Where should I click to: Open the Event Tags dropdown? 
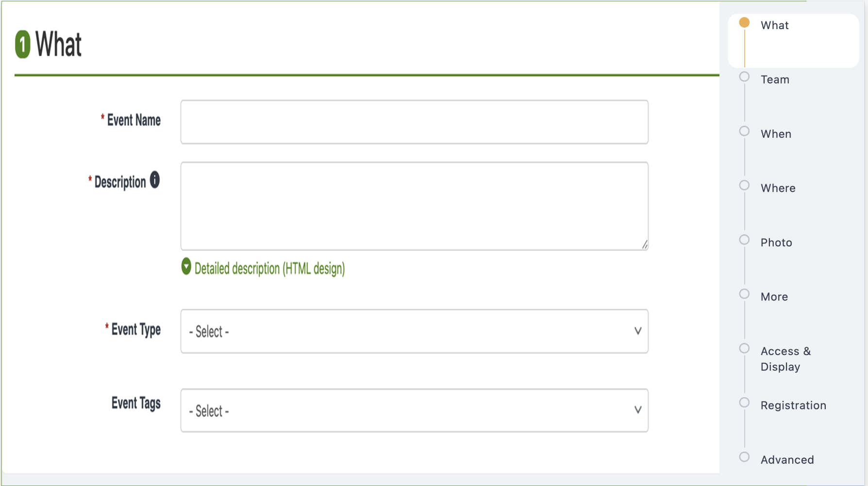(414, 410)
